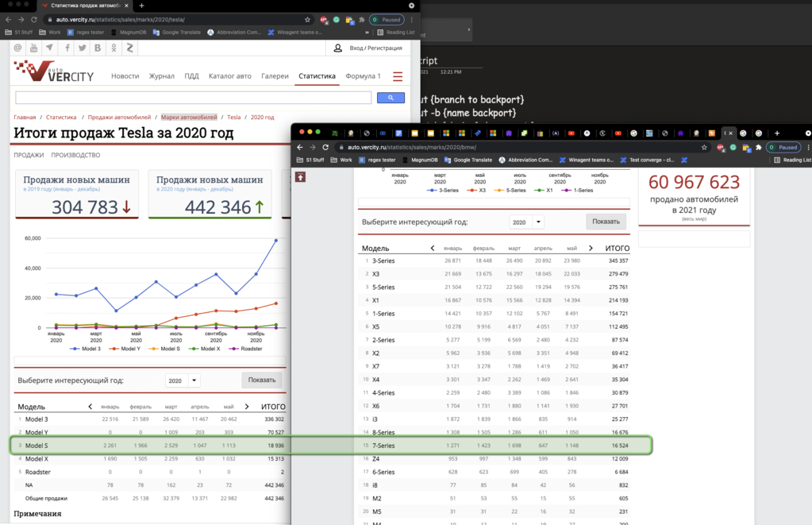Open the Google Translate bookmark in the BMW window
The image size is (812, 525).
click(468, 160)
